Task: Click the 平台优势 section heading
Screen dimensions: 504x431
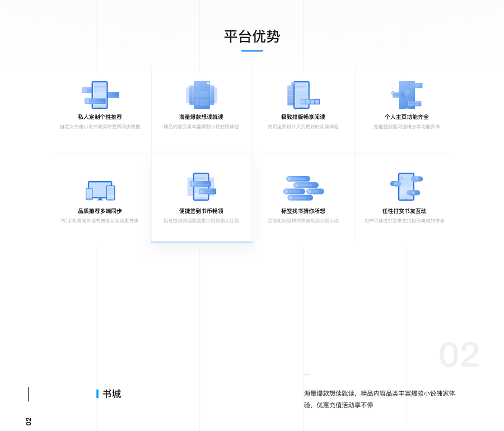Action: 252,37
